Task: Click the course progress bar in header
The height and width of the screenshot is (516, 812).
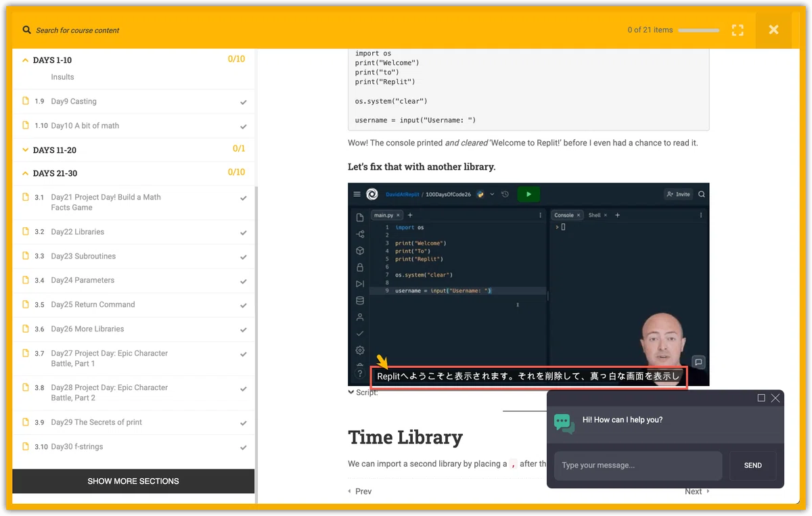Action: click(699, 30)
